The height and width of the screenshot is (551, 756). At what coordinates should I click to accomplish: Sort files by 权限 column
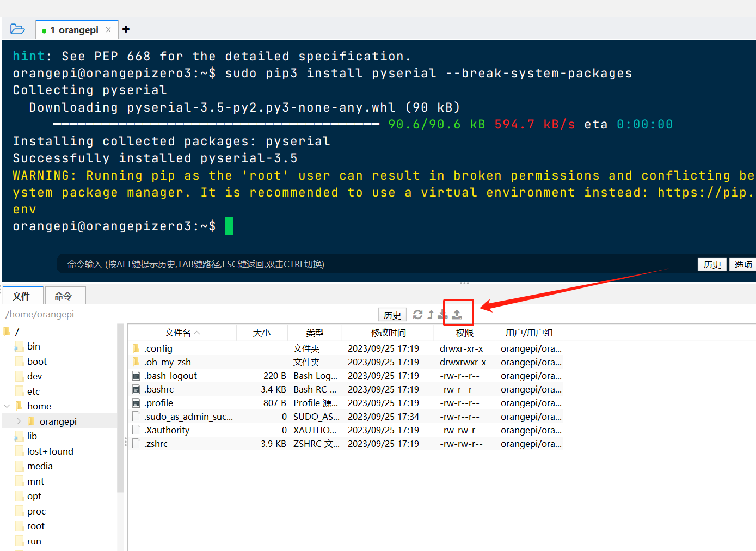pyautogui.click(x=464, y=333)
